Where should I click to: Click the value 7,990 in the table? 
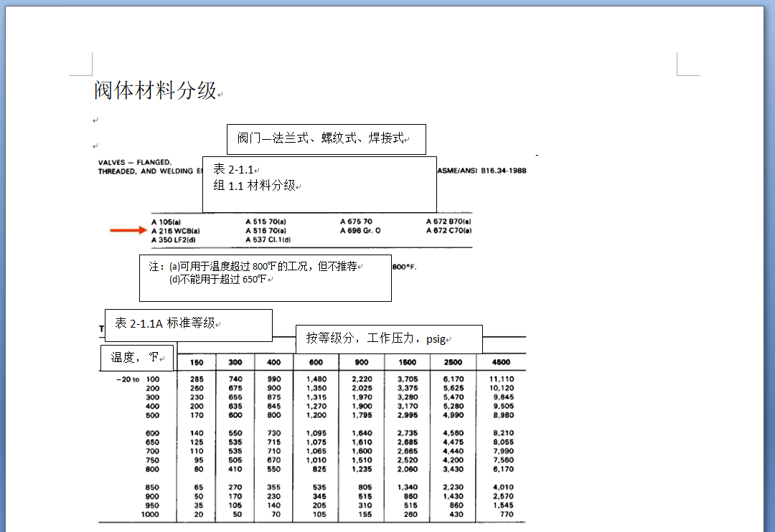(503, 451)
